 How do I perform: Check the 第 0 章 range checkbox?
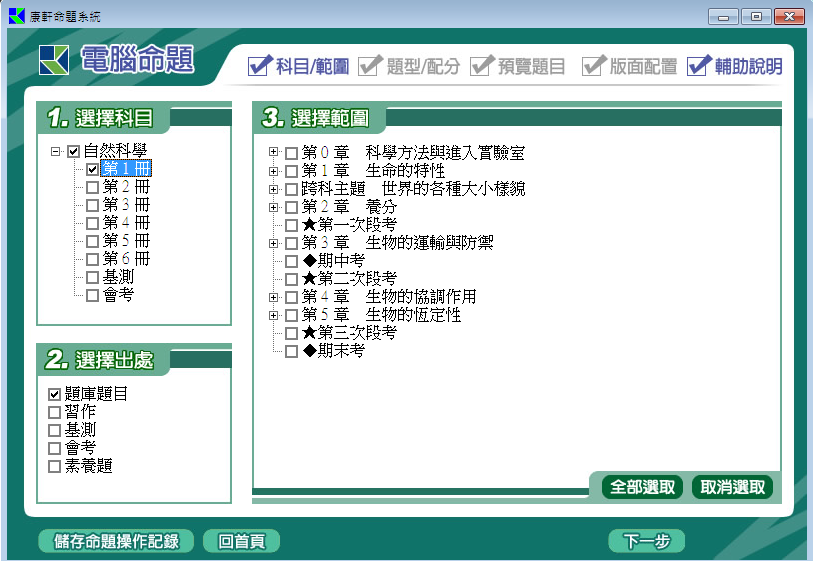pos(291,153)
